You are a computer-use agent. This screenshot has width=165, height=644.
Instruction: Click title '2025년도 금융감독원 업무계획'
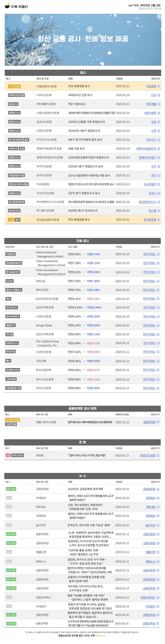(85, 489)
